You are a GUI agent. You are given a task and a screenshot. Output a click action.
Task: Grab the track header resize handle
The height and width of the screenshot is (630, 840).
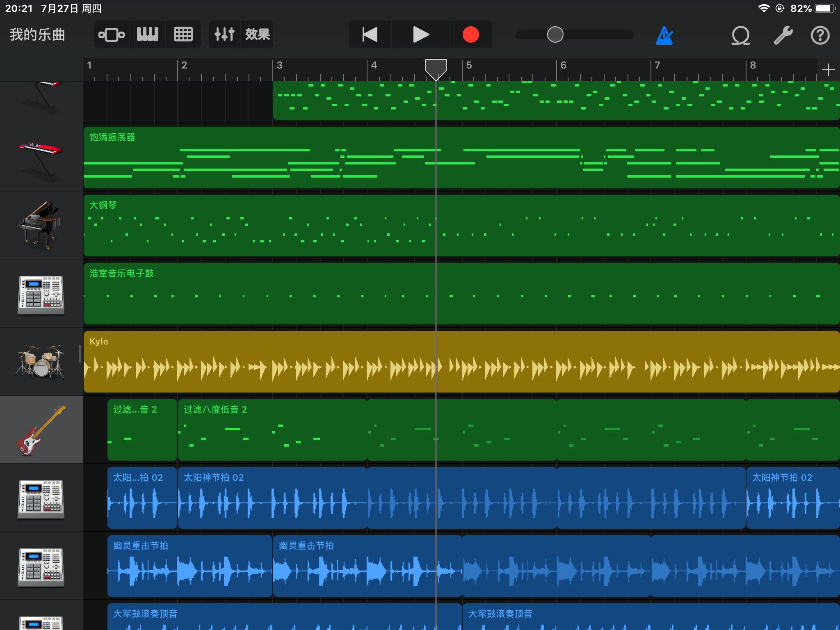(x=80, y=354)
